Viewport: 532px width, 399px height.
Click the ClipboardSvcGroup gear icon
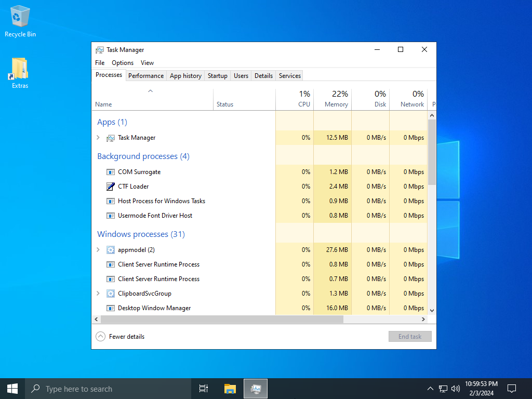[x=110, y=294]
